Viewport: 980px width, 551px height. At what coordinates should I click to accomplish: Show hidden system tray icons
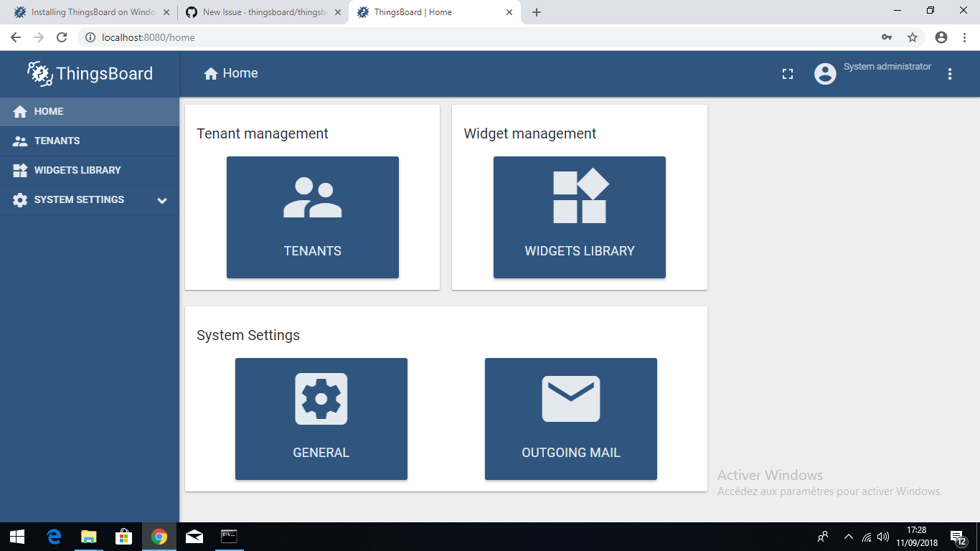[x=848, y=537]
